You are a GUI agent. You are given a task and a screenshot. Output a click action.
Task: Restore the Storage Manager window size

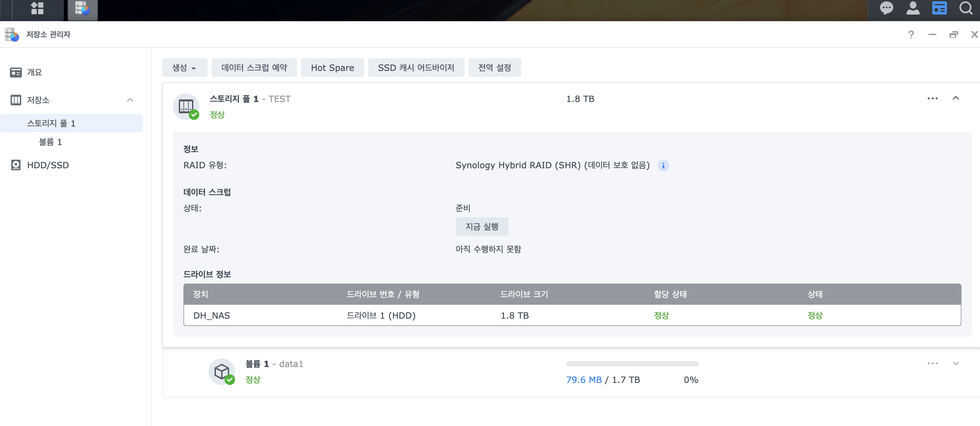pos(954,35)
